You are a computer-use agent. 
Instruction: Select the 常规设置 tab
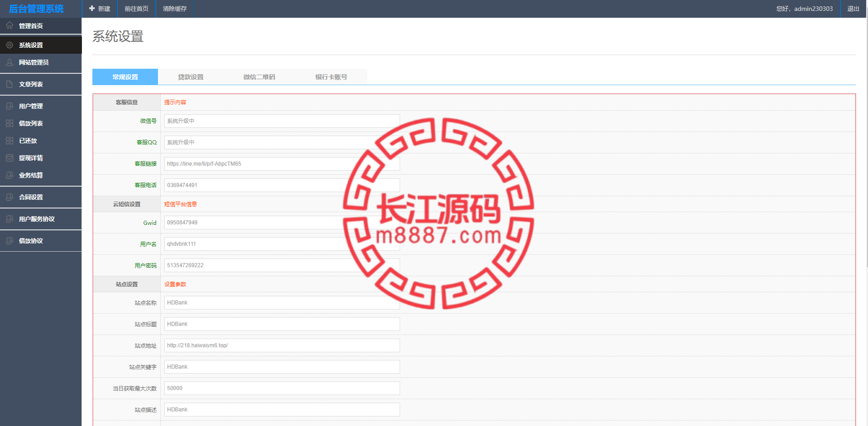[x=125, y=77]
